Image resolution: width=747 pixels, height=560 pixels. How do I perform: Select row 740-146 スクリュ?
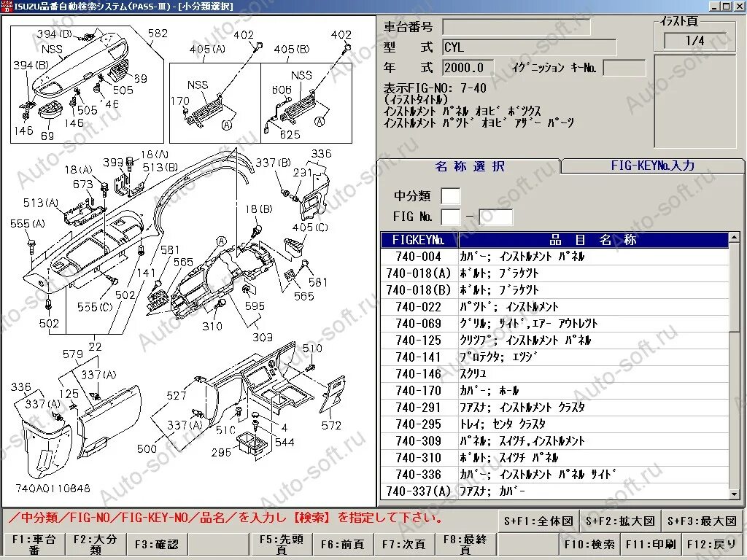(555, 374)
